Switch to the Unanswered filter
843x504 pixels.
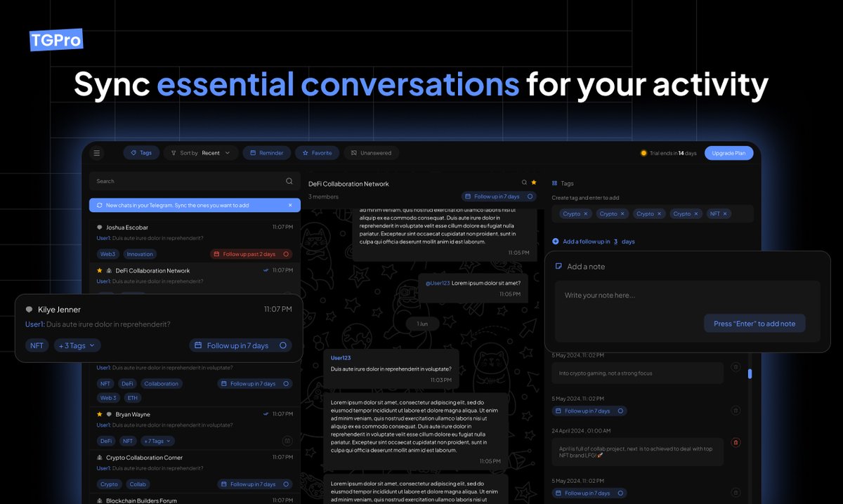[x=371, y=152]
